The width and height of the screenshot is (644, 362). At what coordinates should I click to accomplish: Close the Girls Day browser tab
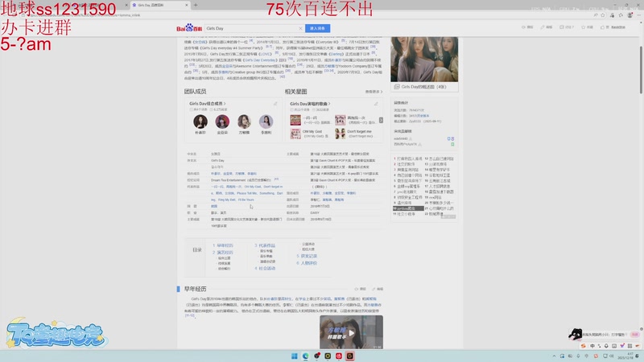coord(187,5)
